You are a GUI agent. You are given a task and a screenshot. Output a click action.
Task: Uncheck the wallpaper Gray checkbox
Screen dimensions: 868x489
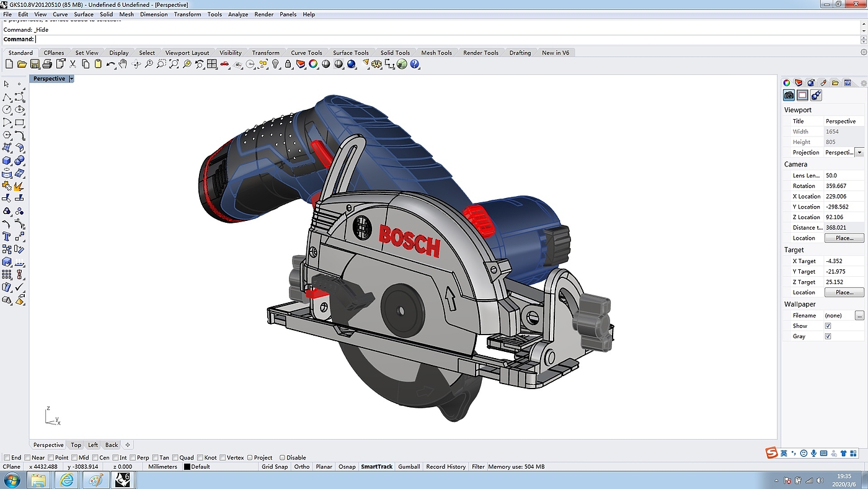coord(828,336)
